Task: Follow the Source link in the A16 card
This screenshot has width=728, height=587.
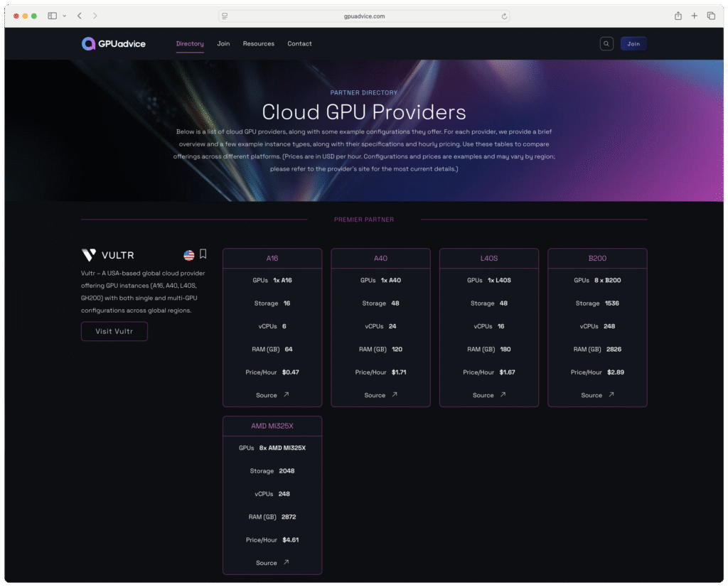Action: 267,395
